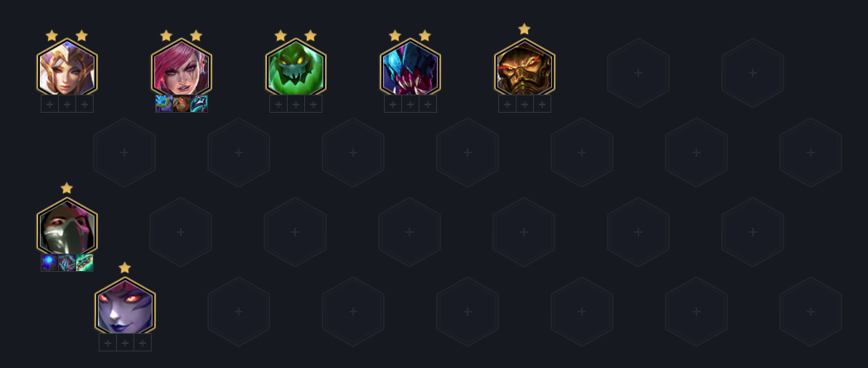Select the purple-skinned red-eyed Evelynn champion
The height and width of the screenshot is (368, 868).
(x=125, y=307)
